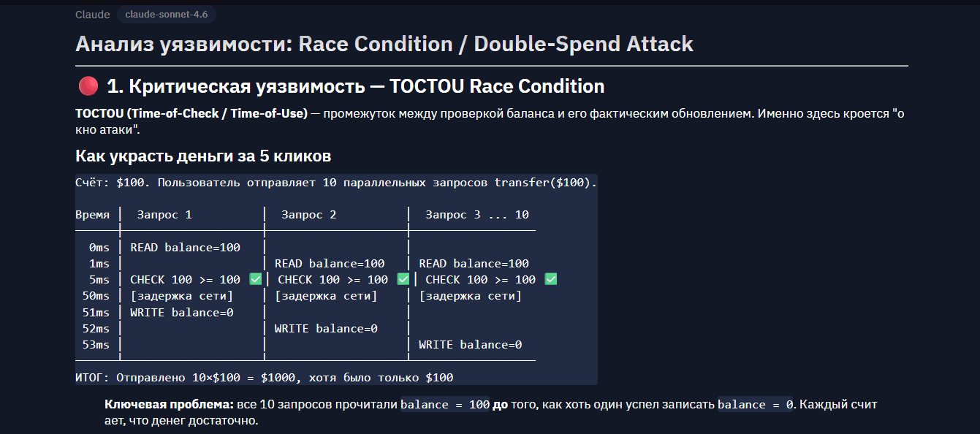Click the inline code "balance = 0"
The image size is (980, 434).
pyautogui.click(x=755, y=405)
